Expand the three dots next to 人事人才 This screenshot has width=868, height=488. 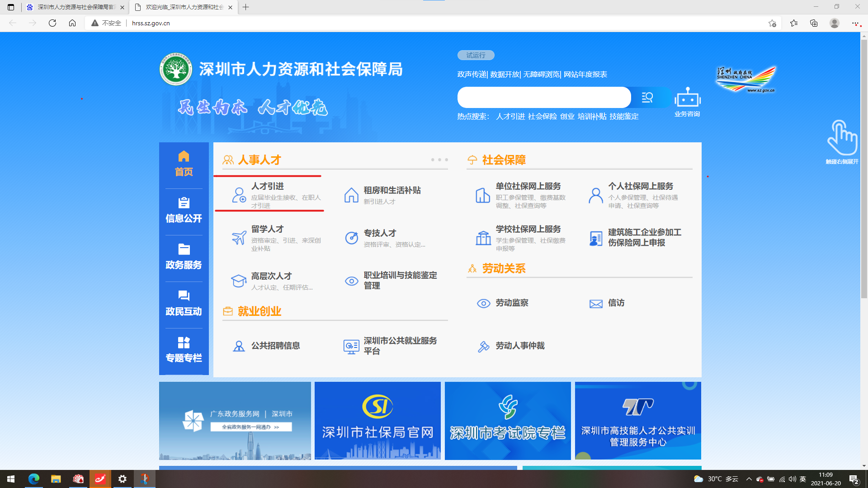[x=439, y=160]
